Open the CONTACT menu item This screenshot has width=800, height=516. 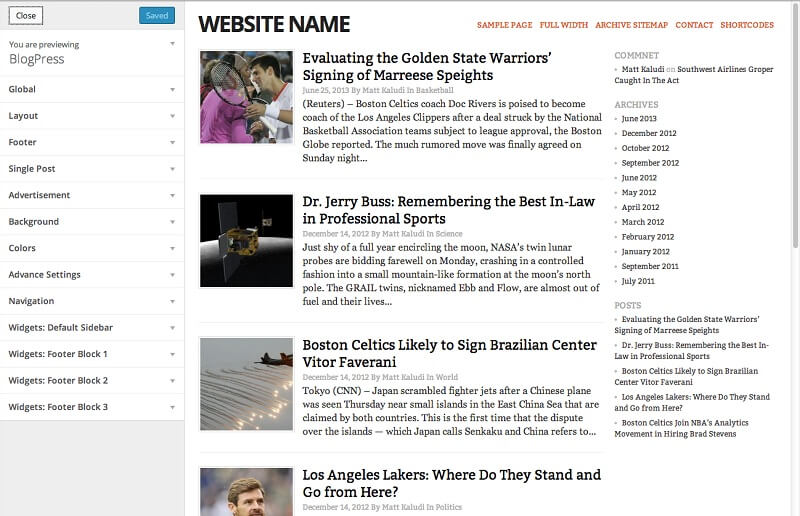point(694,25)
